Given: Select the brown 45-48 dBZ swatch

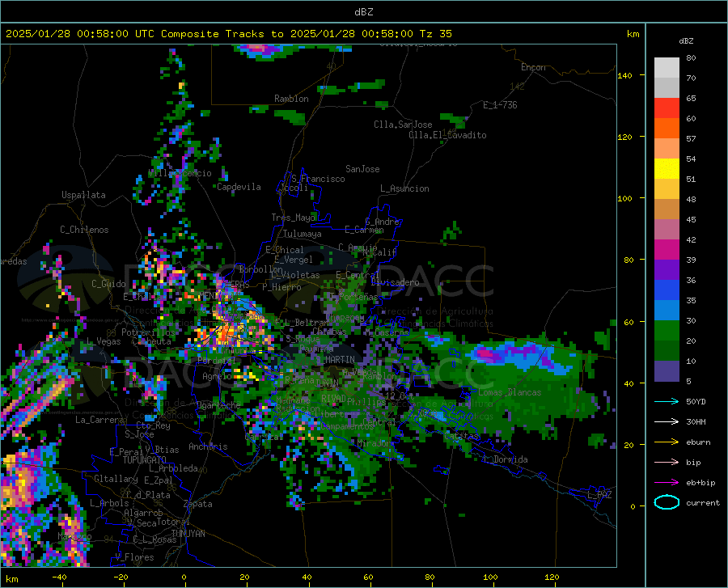Looking at the screenshot, I should point(667,209).
